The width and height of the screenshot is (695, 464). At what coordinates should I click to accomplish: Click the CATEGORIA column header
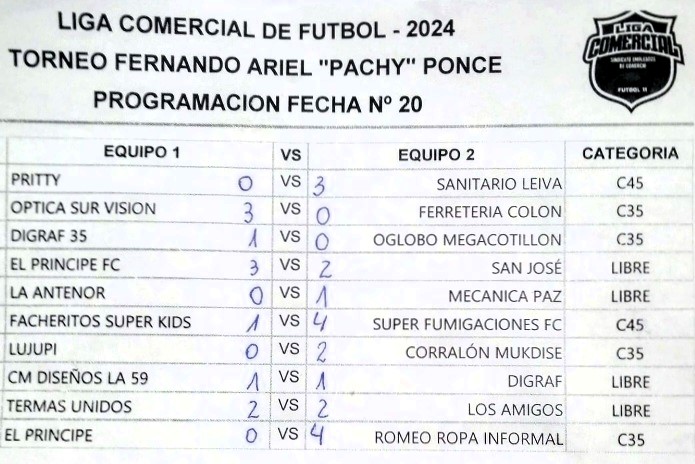[630, 153]
